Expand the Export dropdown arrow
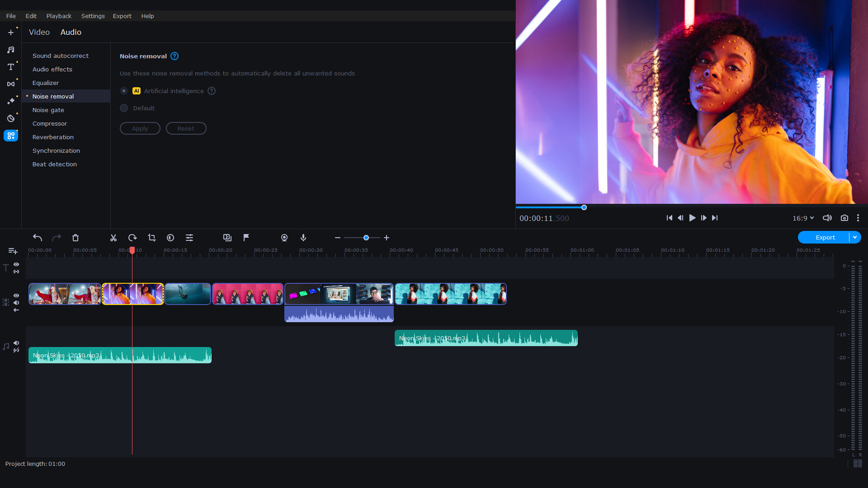This screenshot has width=868, height=488. click(855, 237)
